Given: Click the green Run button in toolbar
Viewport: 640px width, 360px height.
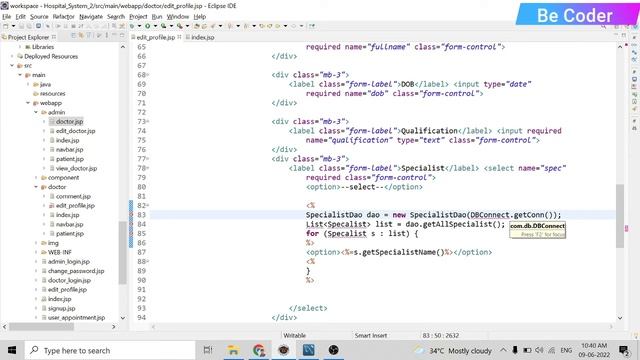Looking at the screenshot, I should click(147, 26).
